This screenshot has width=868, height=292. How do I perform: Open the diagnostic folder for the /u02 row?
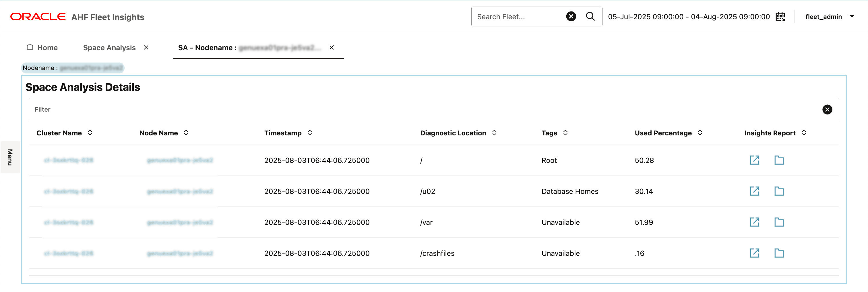[779, 191]
